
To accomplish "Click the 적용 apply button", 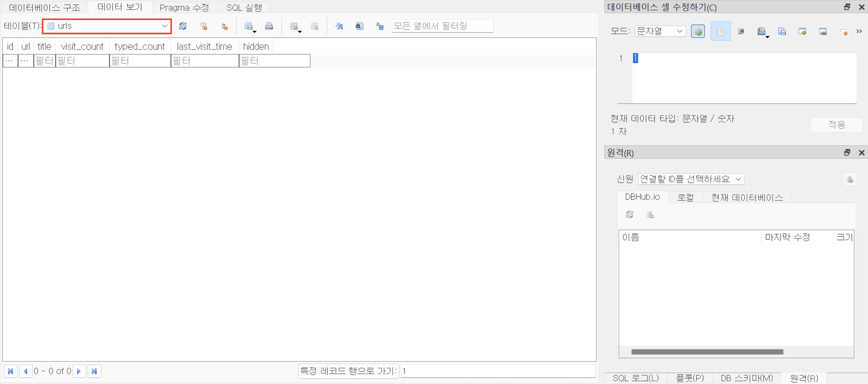I will point(836,125).
